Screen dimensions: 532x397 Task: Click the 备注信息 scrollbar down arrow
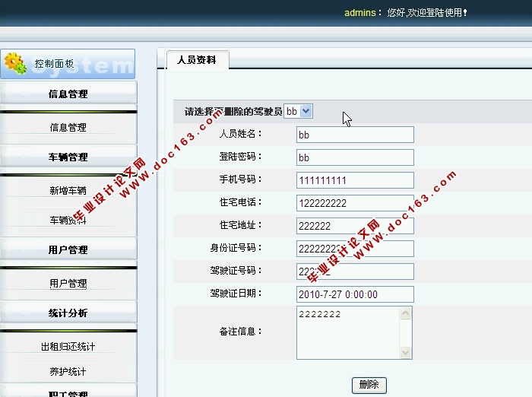[x=405, y=352]
